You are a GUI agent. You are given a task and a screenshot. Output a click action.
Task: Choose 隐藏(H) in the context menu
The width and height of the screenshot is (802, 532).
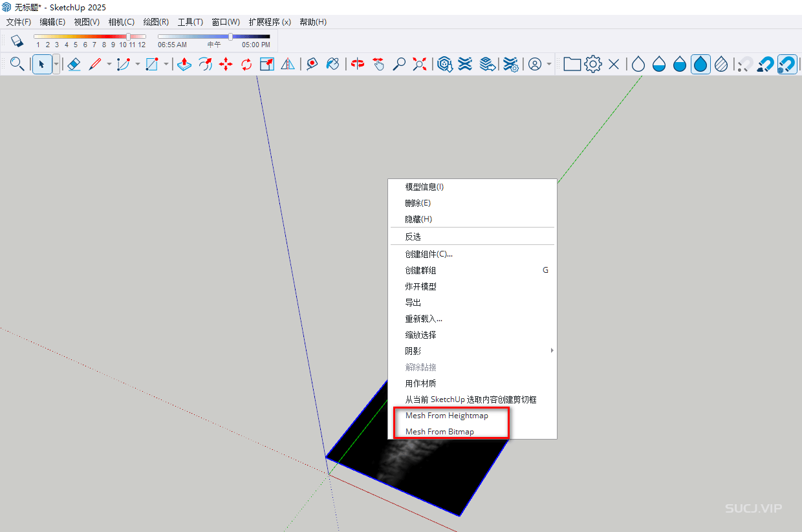coord(472,219)
